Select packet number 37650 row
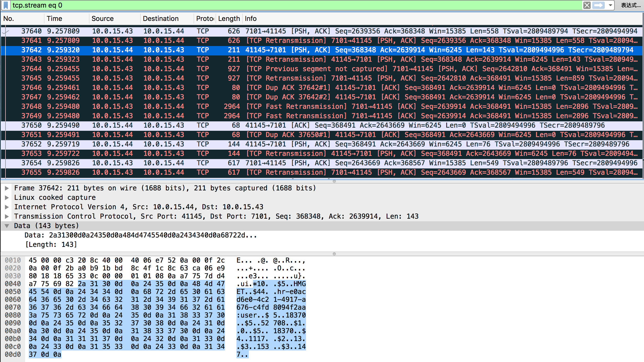Screen dimensions: 644x362 314,125
